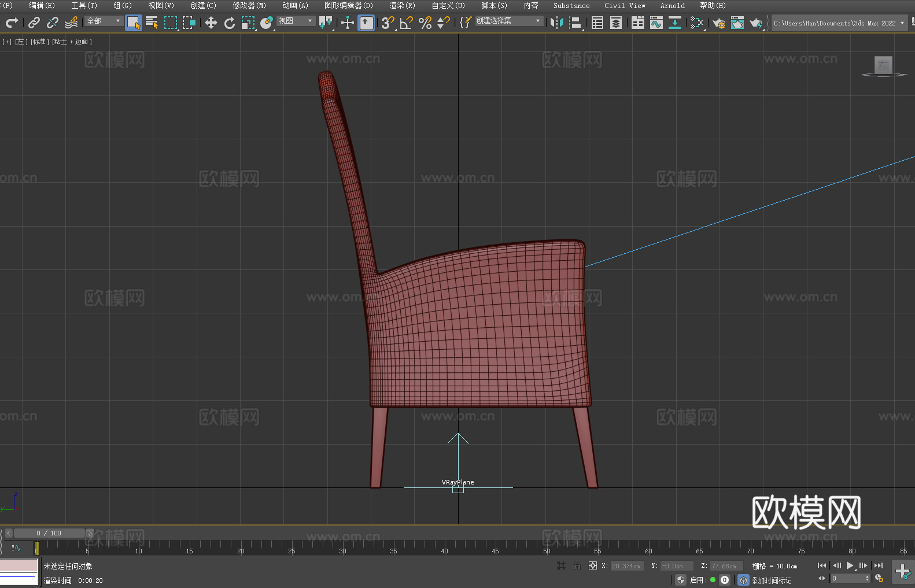Screen dimensions: 915x588
Task: Choose rectangular selection region tool
Action: coord(171,23)
